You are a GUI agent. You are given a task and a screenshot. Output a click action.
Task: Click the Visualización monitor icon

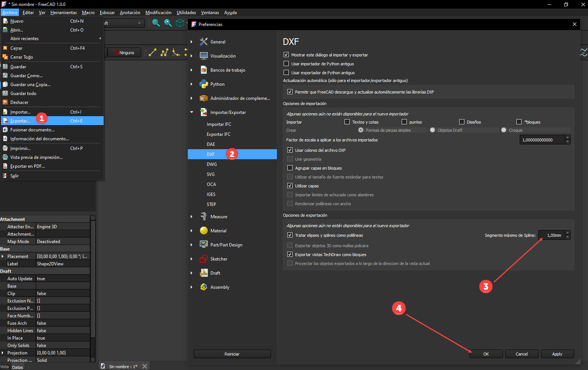(204, 56)
